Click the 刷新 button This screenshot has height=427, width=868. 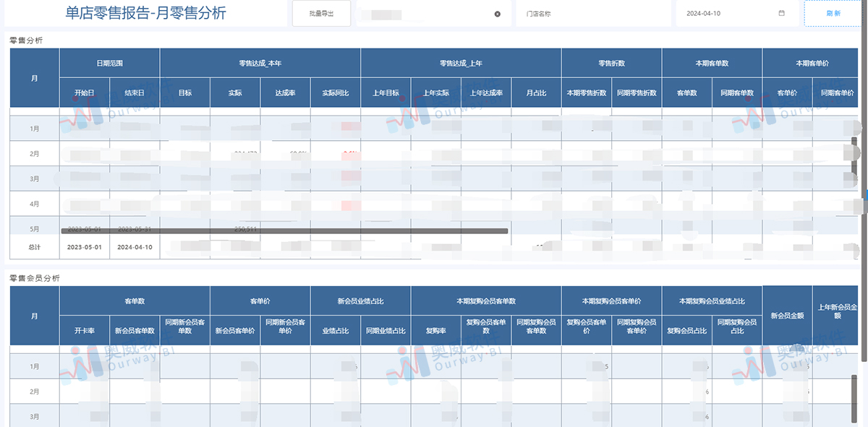(x=833, y=14)
